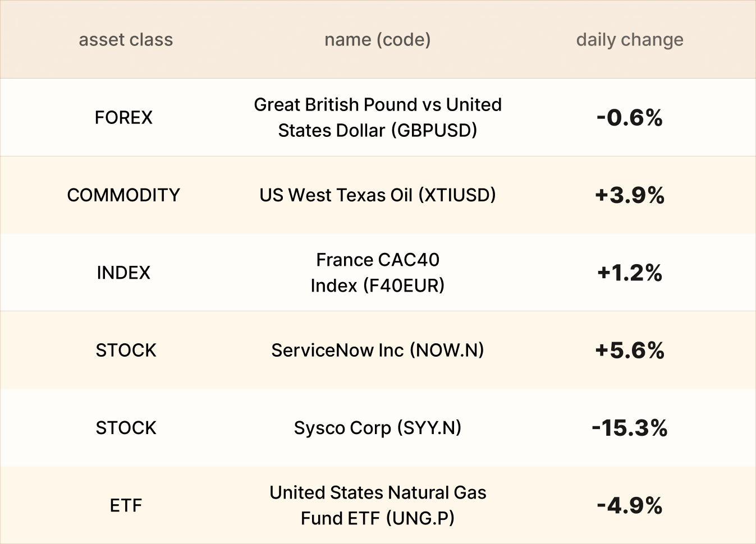Click the 'asset class' column header

pyautogui.click(x=126, y=40)
